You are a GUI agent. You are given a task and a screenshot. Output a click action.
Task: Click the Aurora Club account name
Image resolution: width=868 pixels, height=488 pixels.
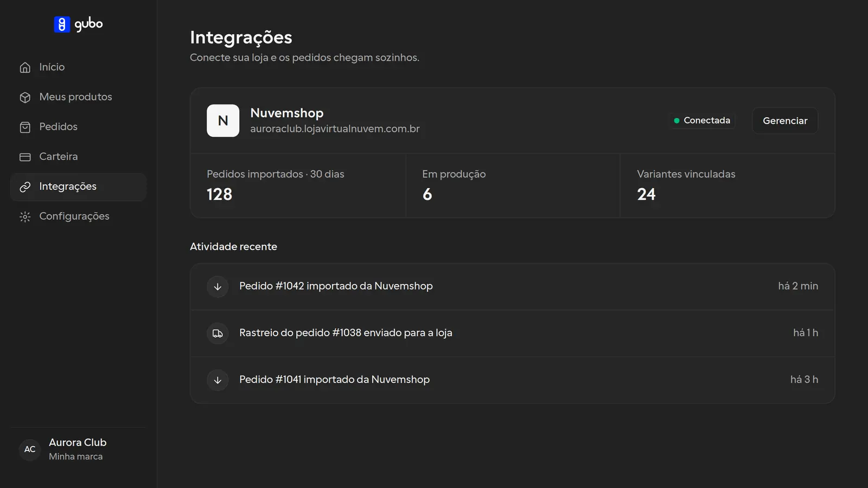[78, 442]
